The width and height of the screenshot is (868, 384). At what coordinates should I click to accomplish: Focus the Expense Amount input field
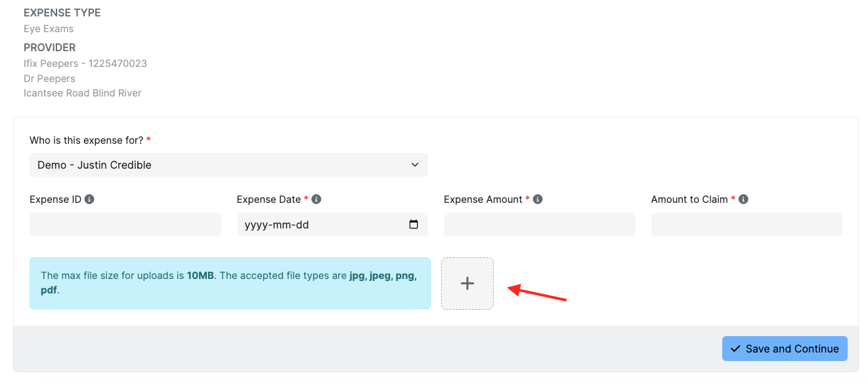coord(540,224)
